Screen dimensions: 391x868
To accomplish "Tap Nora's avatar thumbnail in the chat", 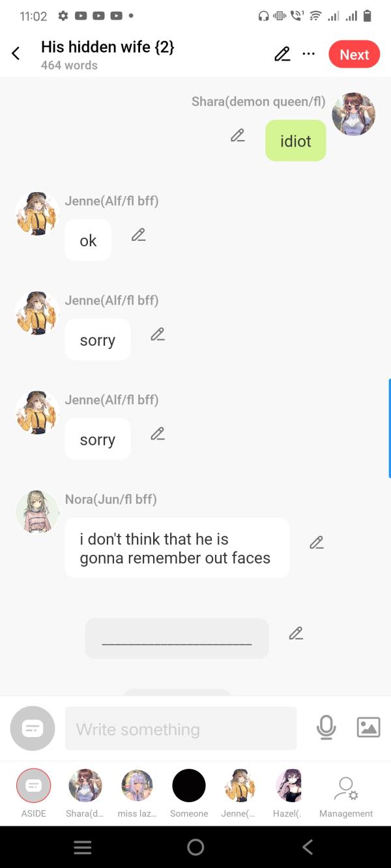I will [x=37, y=512].
